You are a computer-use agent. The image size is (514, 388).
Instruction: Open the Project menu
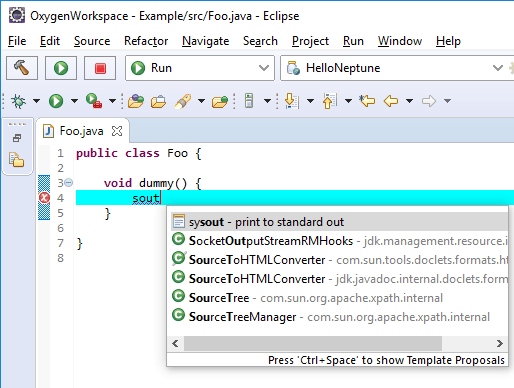[x=310, y=41]
